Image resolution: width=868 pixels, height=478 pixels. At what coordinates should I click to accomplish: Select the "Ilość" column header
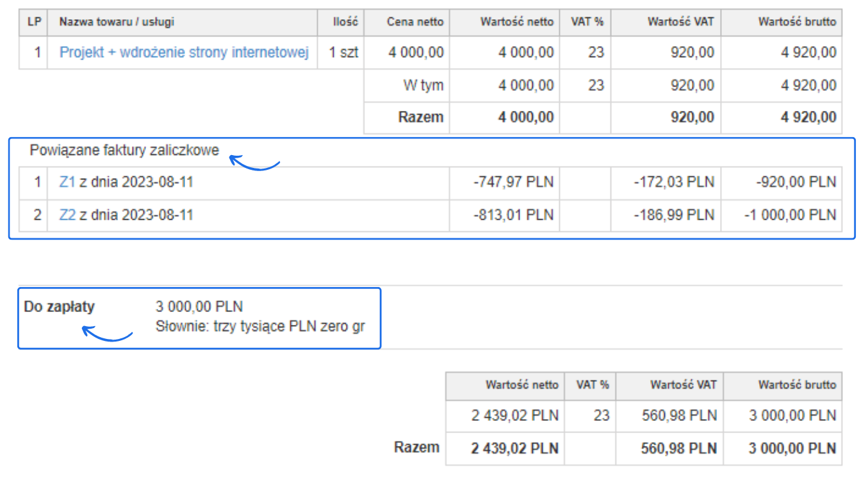(x=345, y=22)
